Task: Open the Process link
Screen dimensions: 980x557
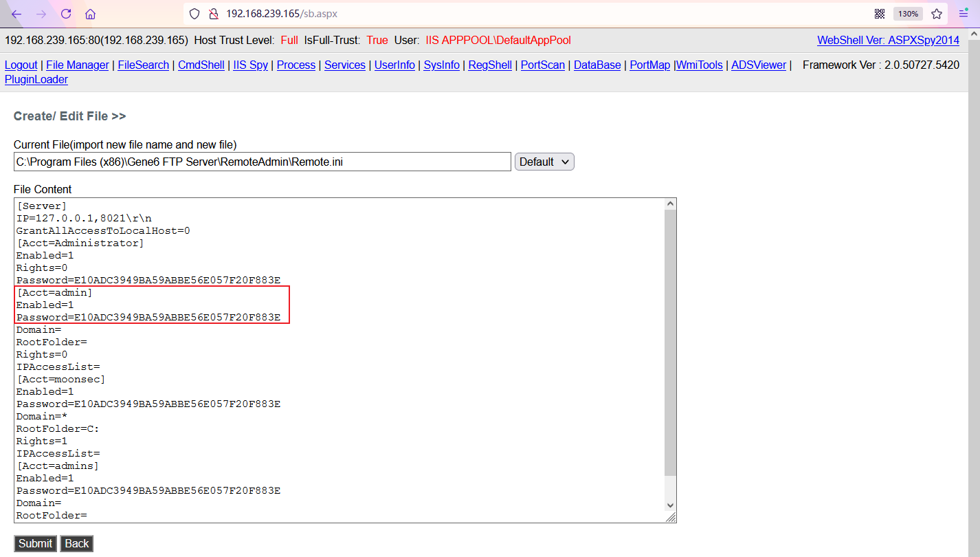Action: (296, 65)
